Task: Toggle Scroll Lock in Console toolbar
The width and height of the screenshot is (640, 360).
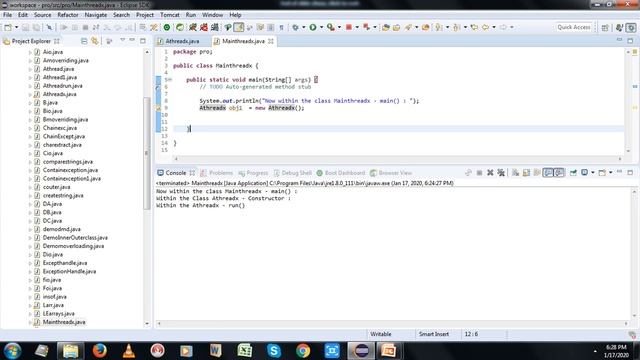Action: 526,173
